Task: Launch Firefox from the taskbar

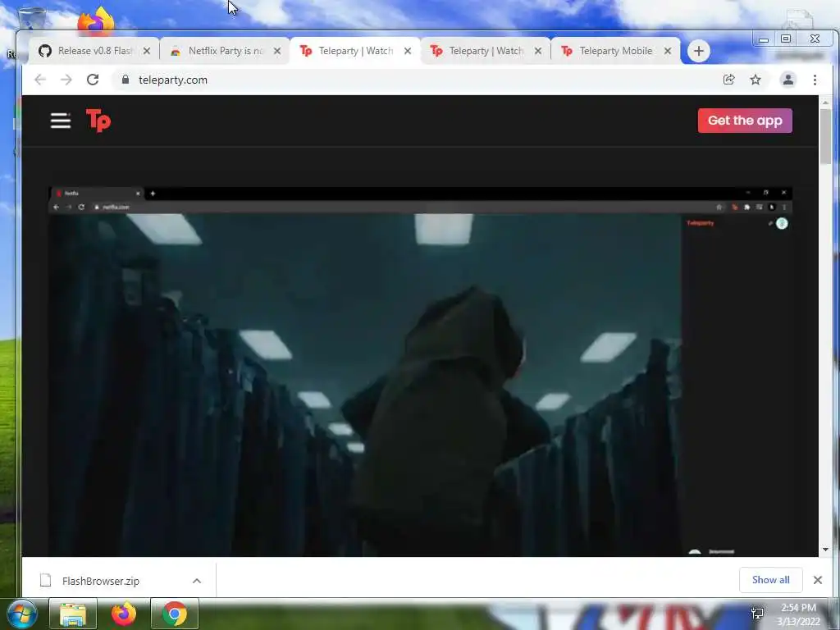Action: coord(124,614)
